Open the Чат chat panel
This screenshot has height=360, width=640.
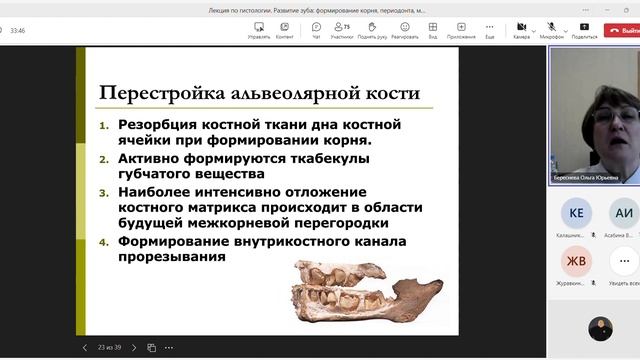tap(316, 30)
